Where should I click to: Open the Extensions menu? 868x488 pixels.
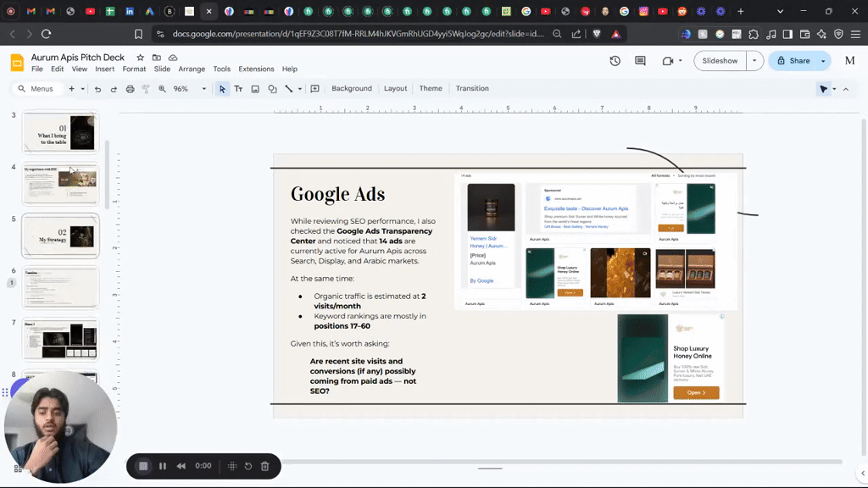[256, 69]
